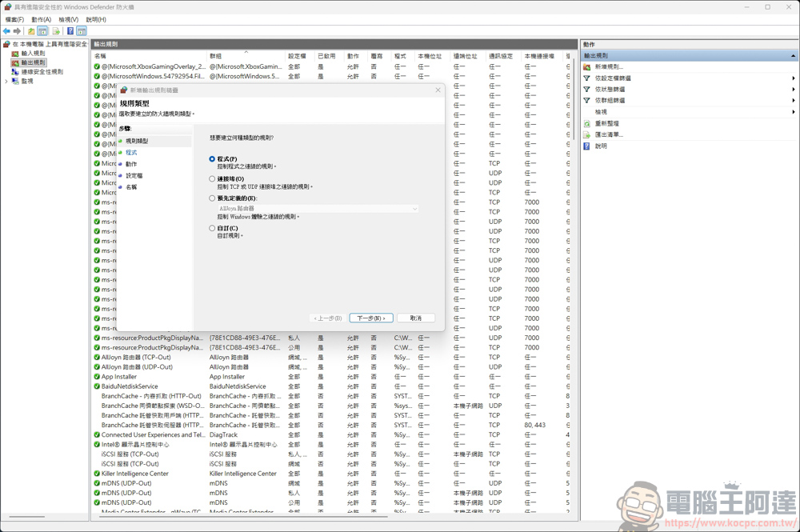Select the 自訂(C) radio option
This screenshot has width=800, height=532.
(212, 229)
